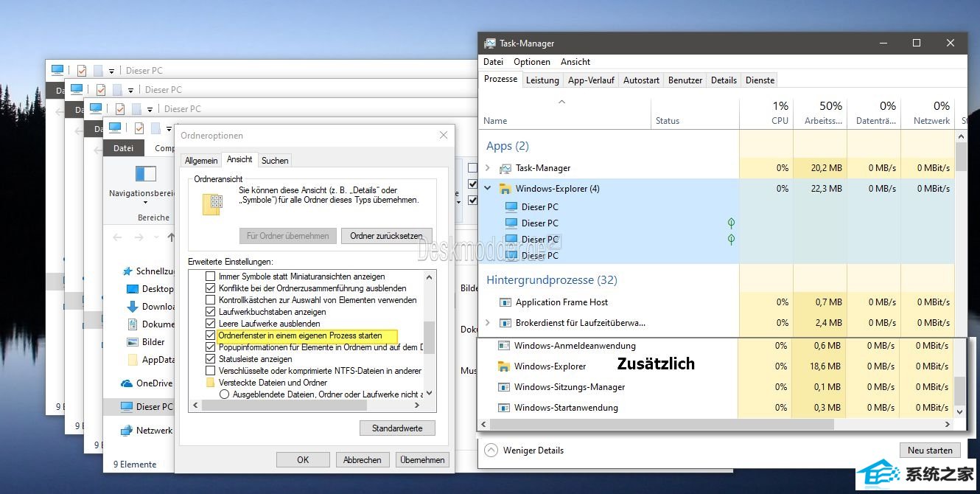Click the Desktop icon in Explorer sidebar
The height and width of the screenshot is (494, 980).
(133, 289)
